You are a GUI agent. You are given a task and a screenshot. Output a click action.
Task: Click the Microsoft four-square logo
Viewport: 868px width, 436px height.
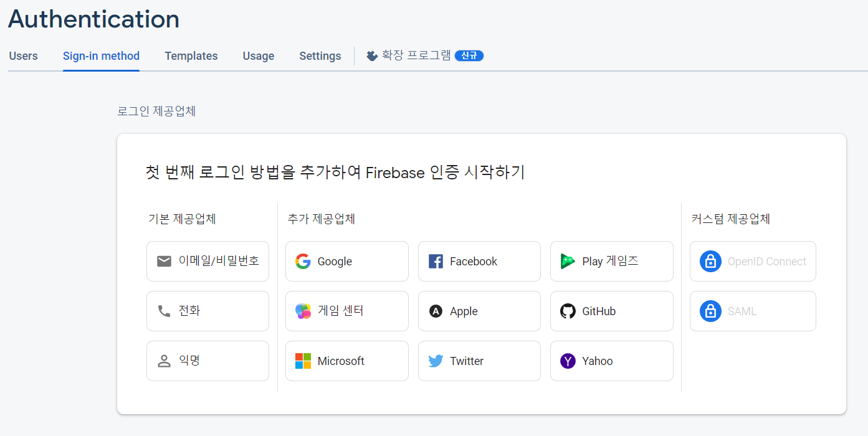click(x=303, y=361)
